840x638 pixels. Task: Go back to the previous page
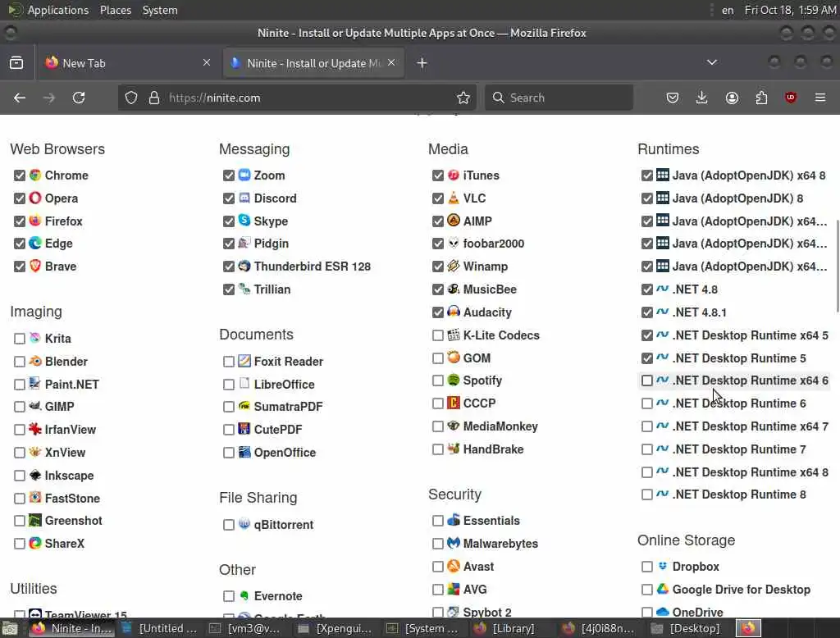point(20,98)
